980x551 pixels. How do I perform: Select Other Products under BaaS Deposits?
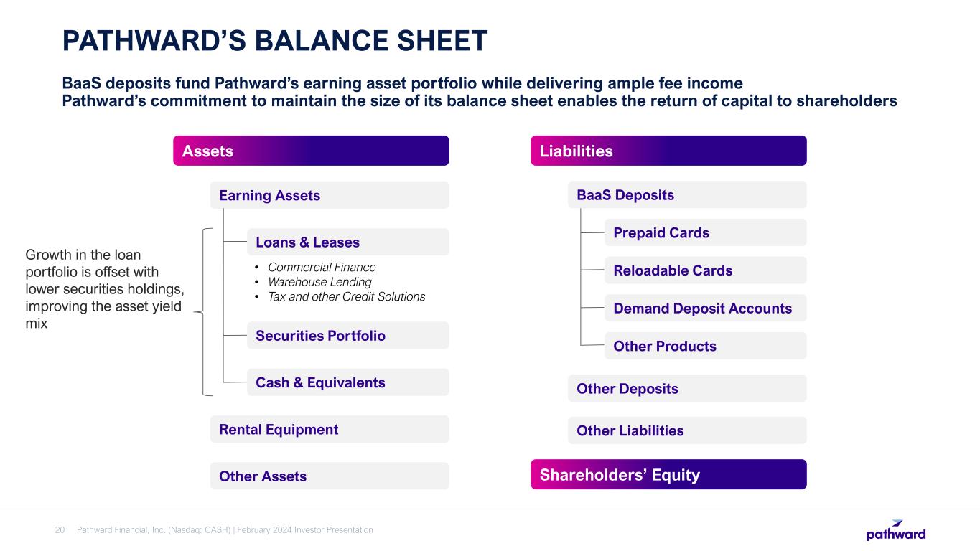706,346
